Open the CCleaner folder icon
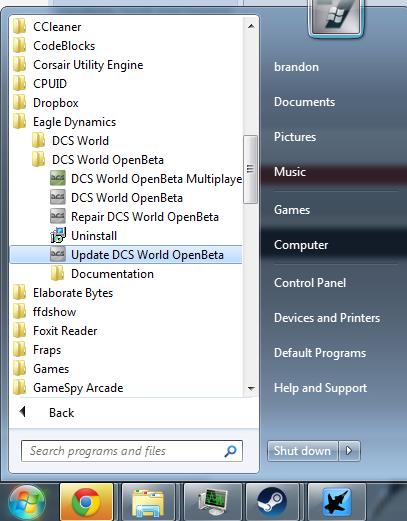Viewport: 407px width, 521px height. coord(19,27)
